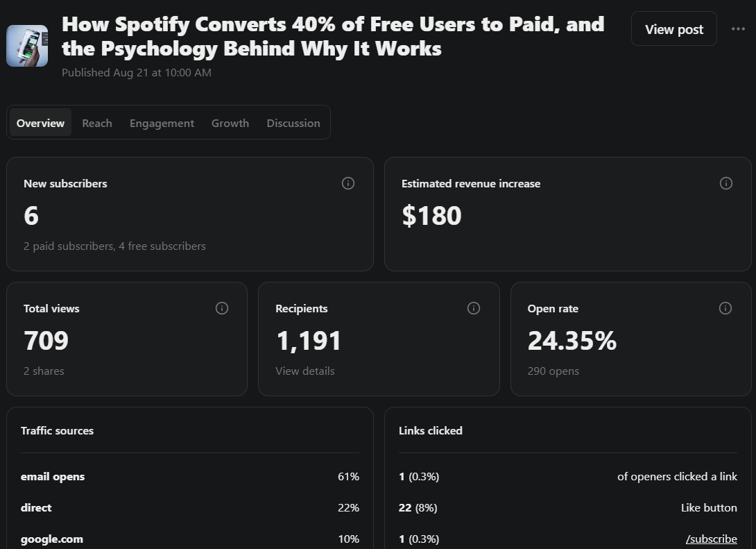The width and height of the screenshot is (756, 549).
Task: Open the Discussion tab
Action: tap(293, 123)
